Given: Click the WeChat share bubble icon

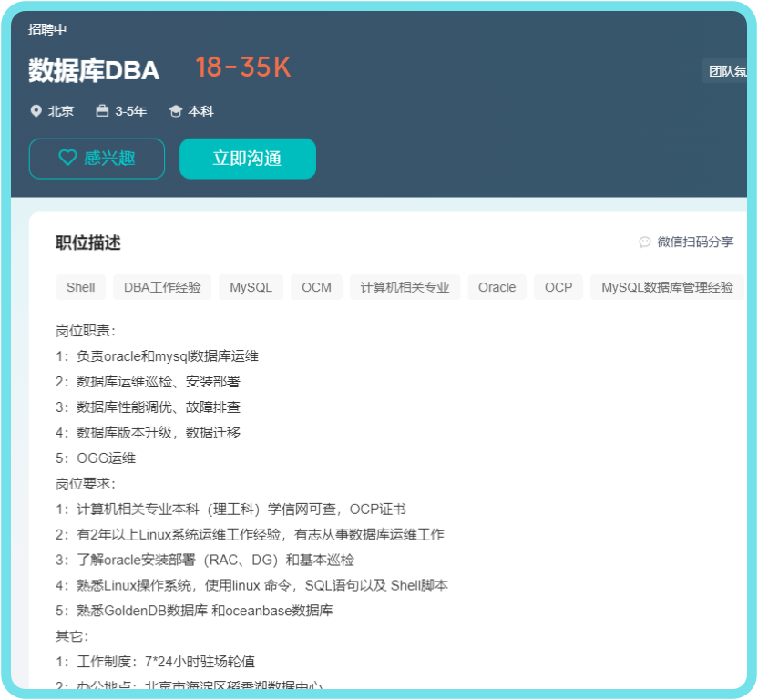Looking at the screenshot, I should click(x=645, y=242).
